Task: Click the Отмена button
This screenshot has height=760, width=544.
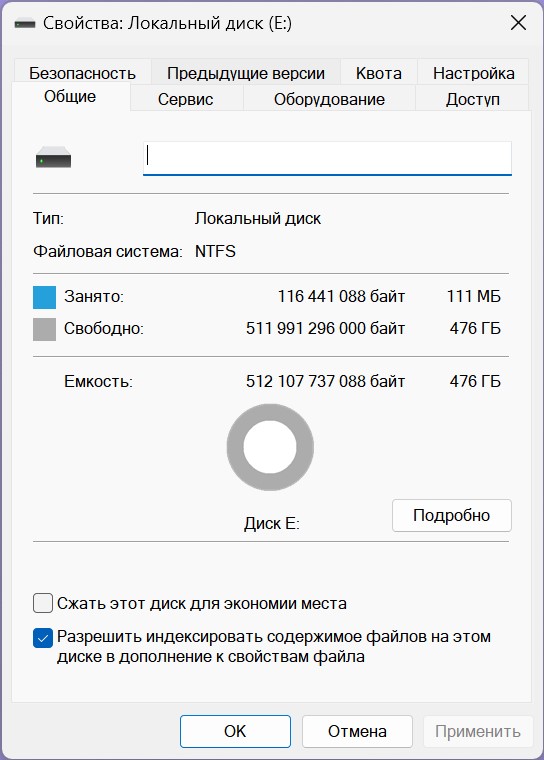Action: pyautogui.click(x=357, y=731)
